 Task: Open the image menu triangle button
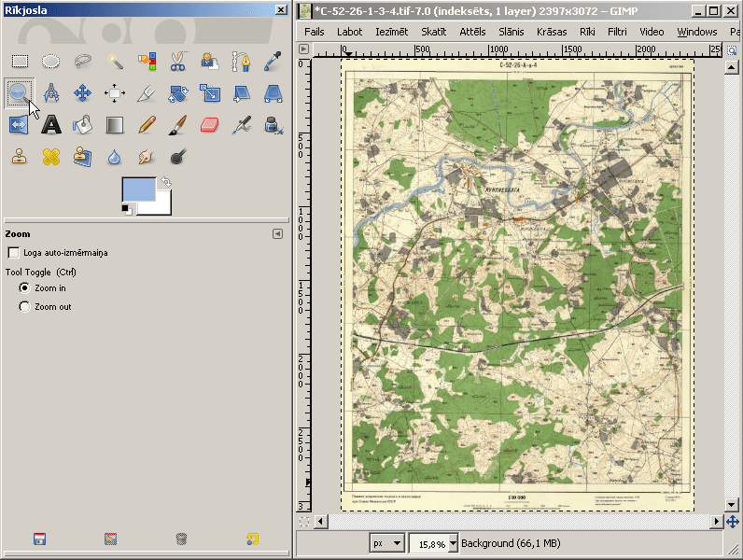tap(303, 49)
